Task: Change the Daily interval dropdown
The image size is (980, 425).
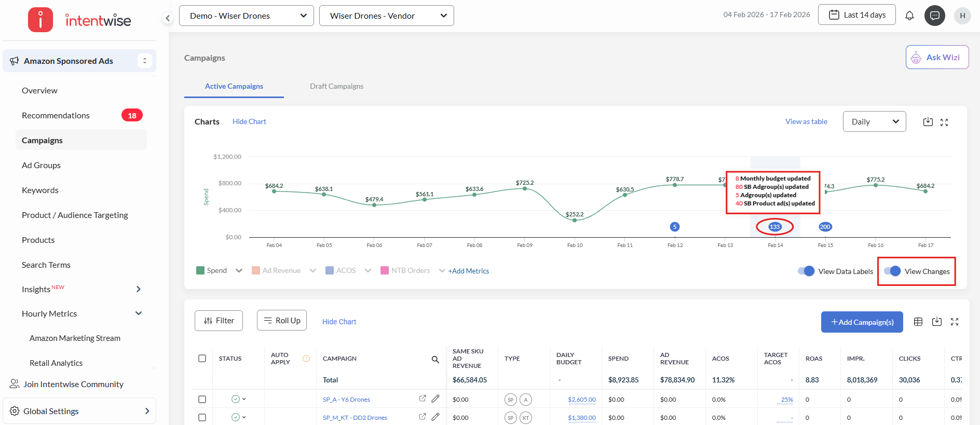Action: (874, 121)
